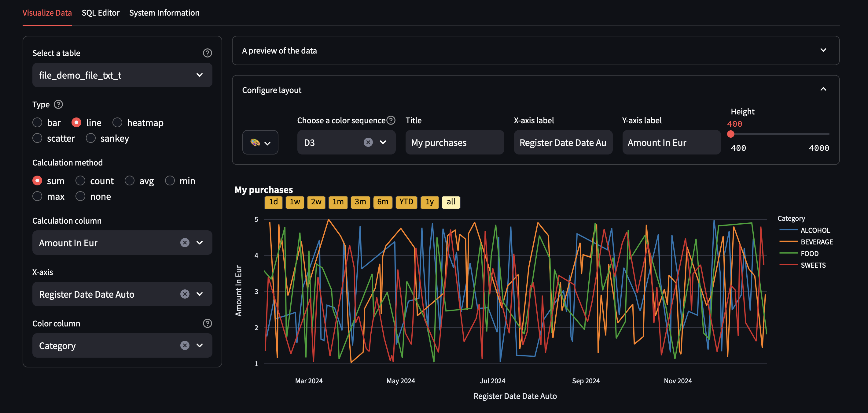The image size is (868, 413).
Task: Select the sankey chart type
Action: (91, 138)
